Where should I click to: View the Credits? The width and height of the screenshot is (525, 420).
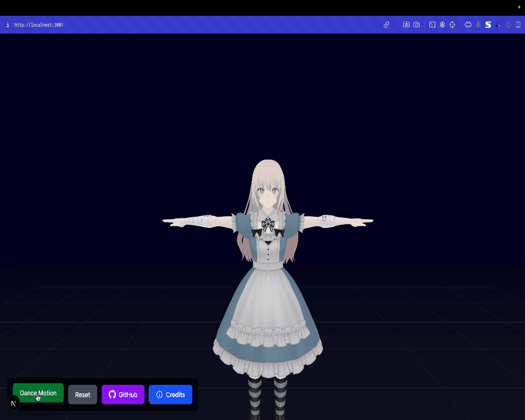click(170, 394)
